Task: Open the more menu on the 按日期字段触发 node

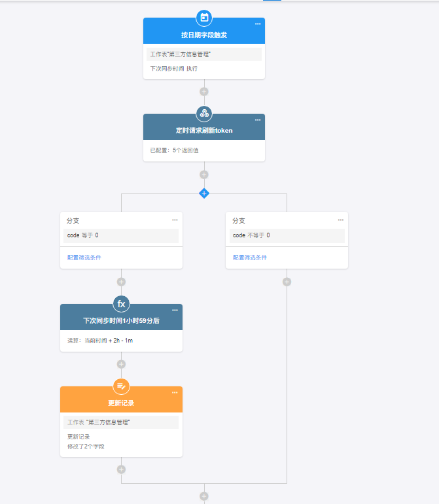Action: [258, 24]
